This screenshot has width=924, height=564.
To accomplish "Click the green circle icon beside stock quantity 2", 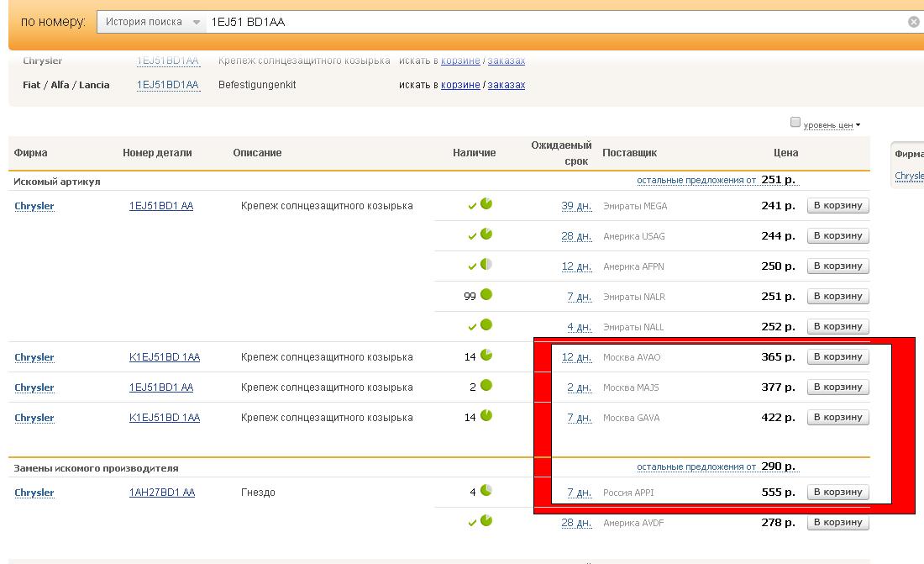I will tap(486, 385).
